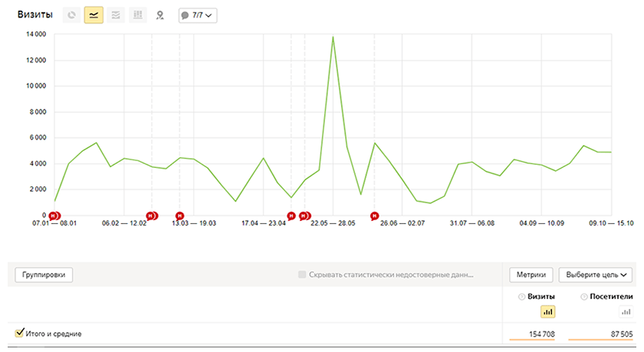
Task: Open the Метрики selector
Action: [531, 275]
